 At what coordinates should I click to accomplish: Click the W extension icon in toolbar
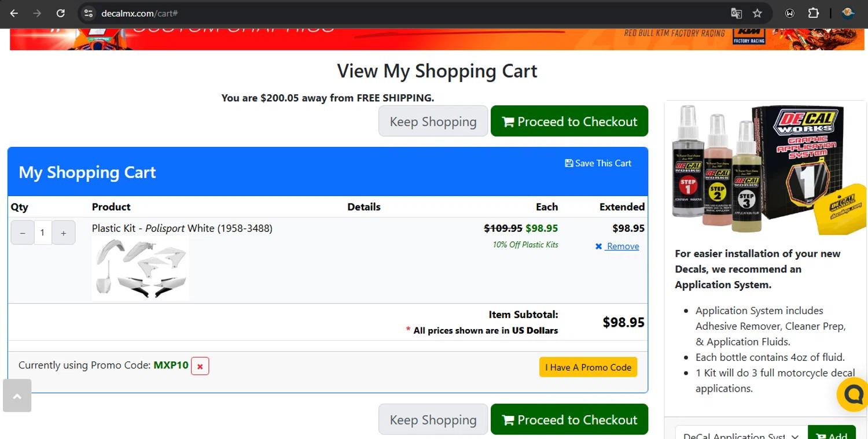pos(790,13)
